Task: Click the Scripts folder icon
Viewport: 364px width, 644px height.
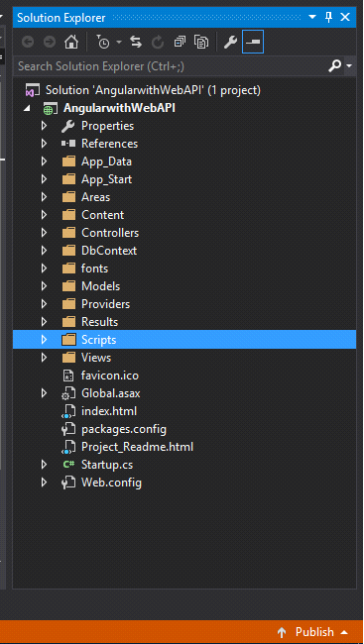Action: (x=68, y=340)
